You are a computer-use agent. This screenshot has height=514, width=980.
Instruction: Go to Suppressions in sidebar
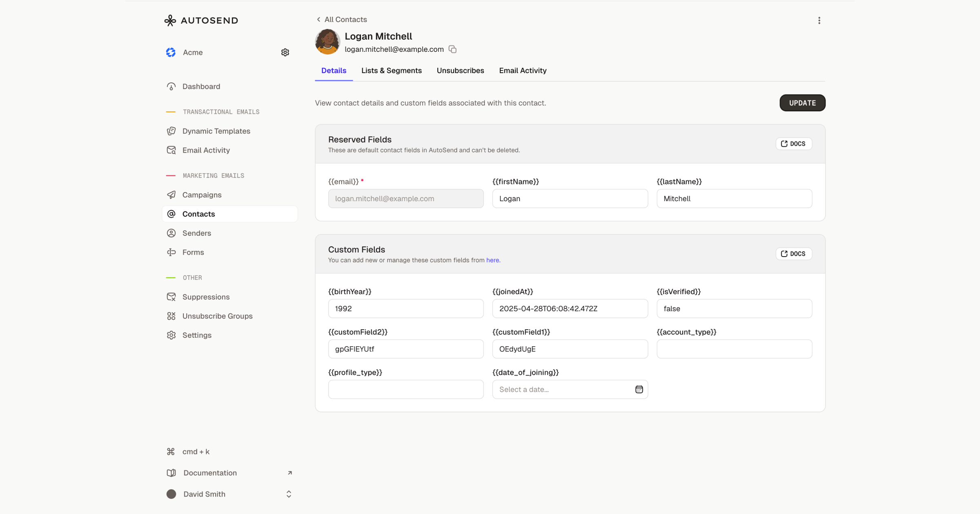pos(206,297)
